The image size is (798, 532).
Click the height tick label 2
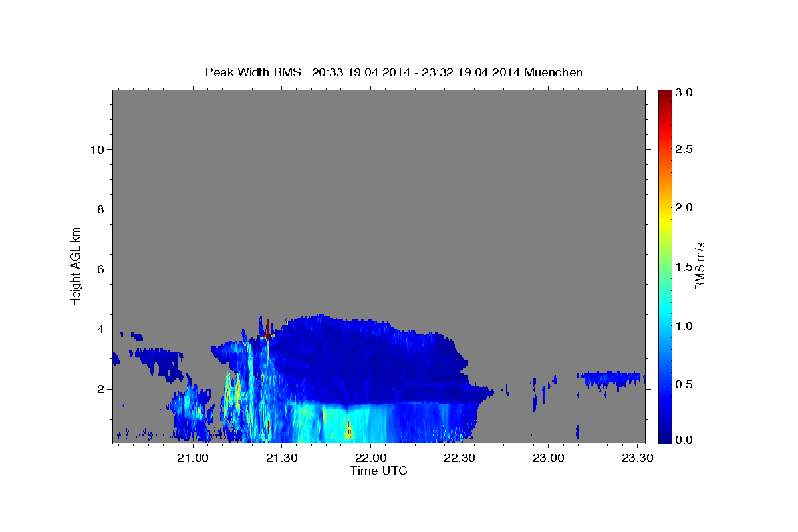coord(101,388)
